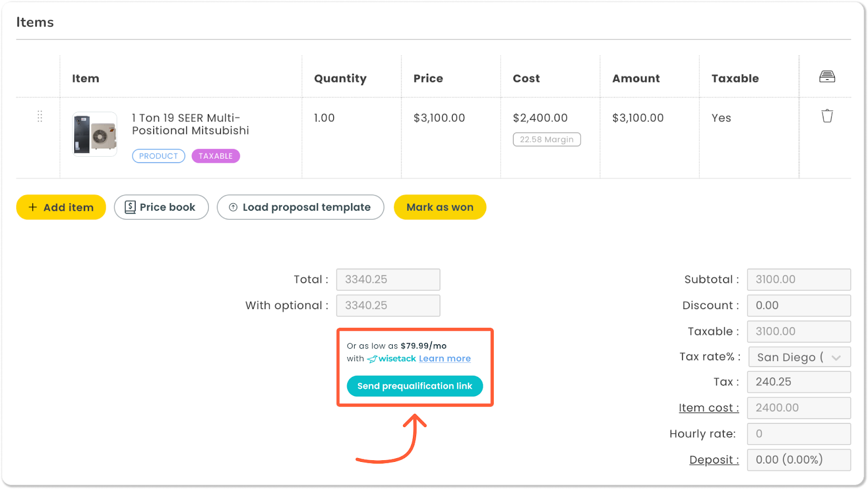Click the quantity value 1.00
The image size is (868, 489).
(324, 118)
